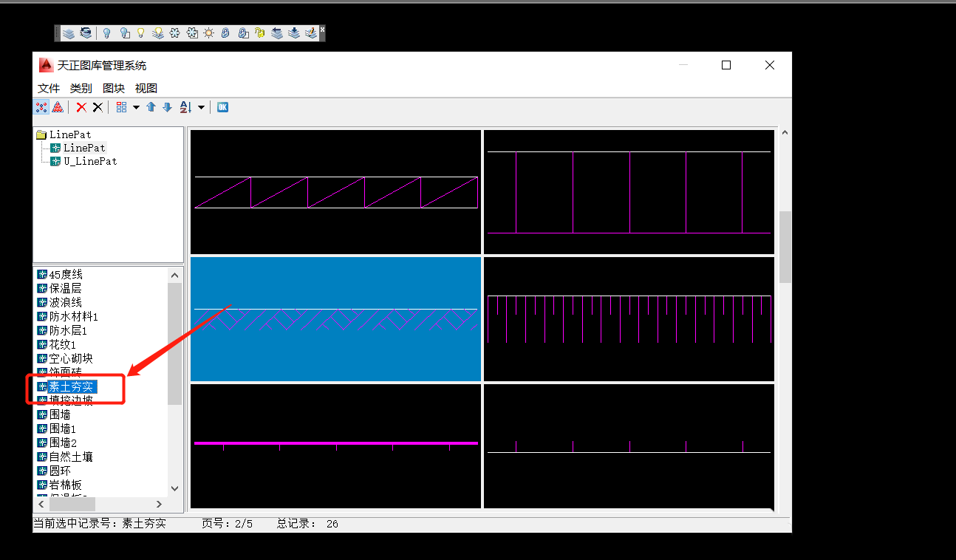The image size is (956, 560).
Task: Open the dropdown arrow beside grid layout
Action: [x=136, y=107]
